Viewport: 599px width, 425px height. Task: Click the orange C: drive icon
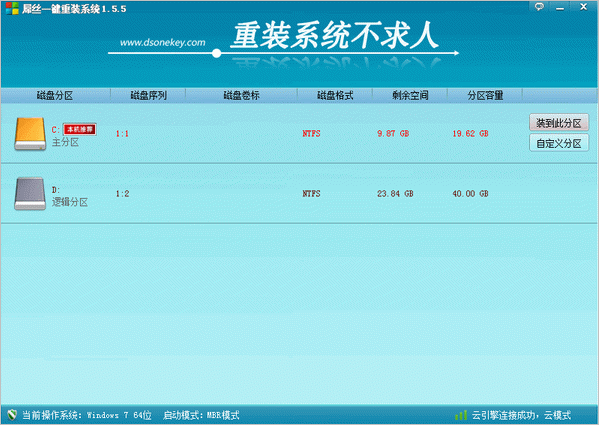point(30,134)
